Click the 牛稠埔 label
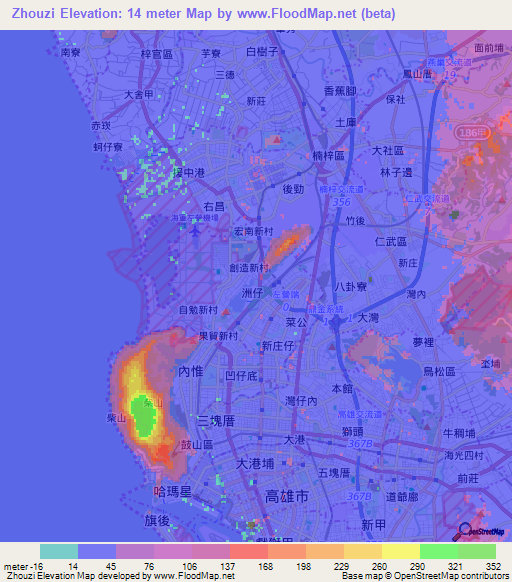The height and width of the screenshot is (582, 512). pyautogui.click(x=459, y=433)
